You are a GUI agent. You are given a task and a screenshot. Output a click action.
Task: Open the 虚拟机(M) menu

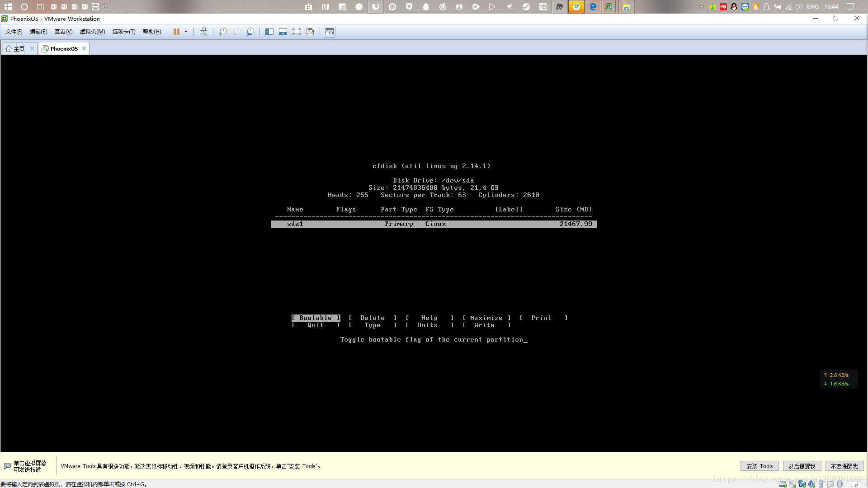92,32
